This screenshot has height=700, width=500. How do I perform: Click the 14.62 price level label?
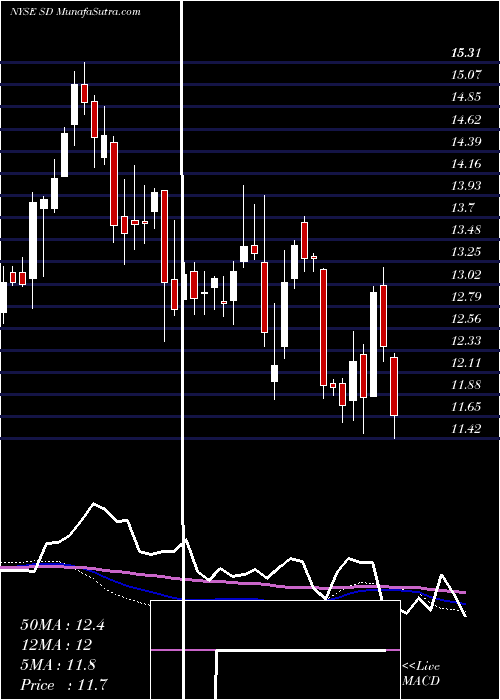pyautogui.click(x=466, y=119)
